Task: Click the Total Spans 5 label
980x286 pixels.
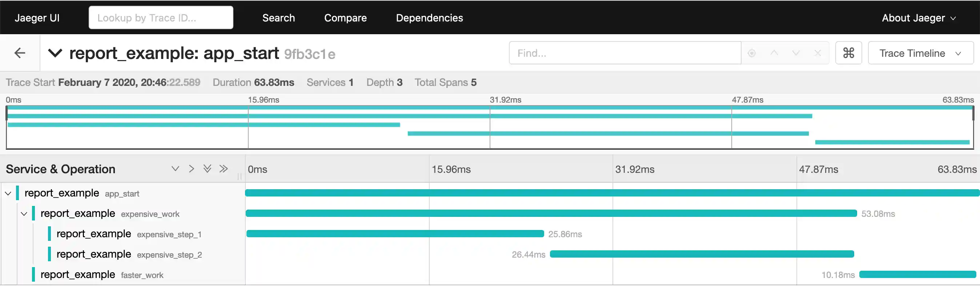Action: click(446, 82)
